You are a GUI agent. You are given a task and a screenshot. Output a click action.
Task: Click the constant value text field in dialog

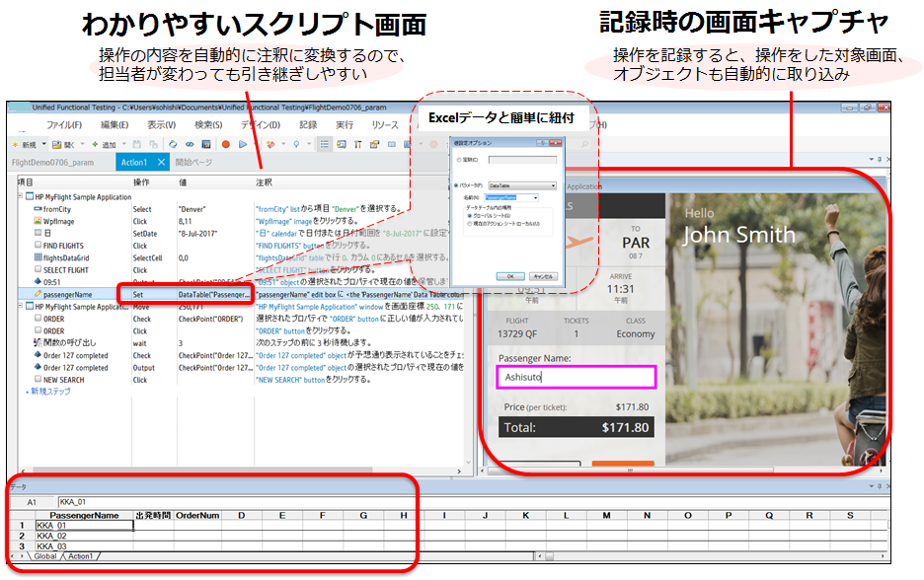522,160
